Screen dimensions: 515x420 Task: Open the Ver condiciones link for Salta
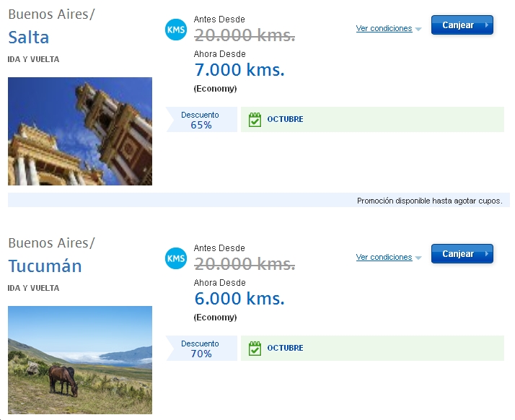click(x=384, y=29)
